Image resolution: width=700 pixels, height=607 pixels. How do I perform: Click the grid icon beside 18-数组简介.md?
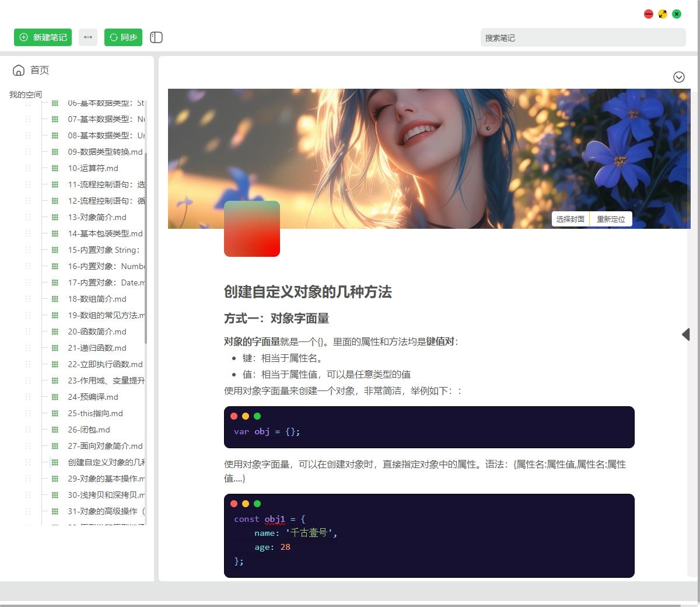pos(54,299)
